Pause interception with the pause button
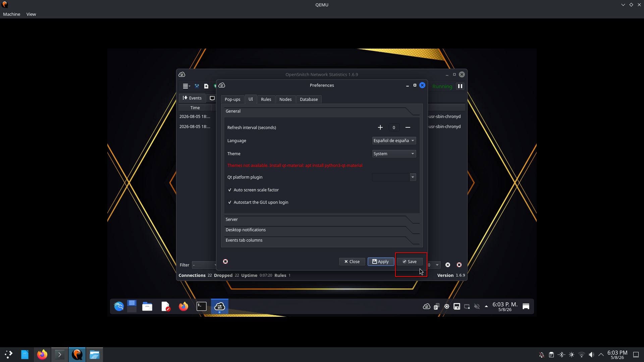The width and height of the screenshot is (644, 362). (460, 86)
